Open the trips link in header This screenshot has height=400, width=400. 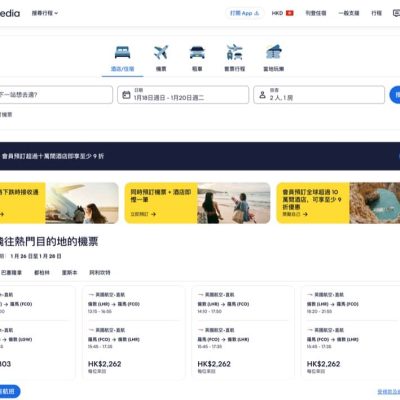(376, 13)
